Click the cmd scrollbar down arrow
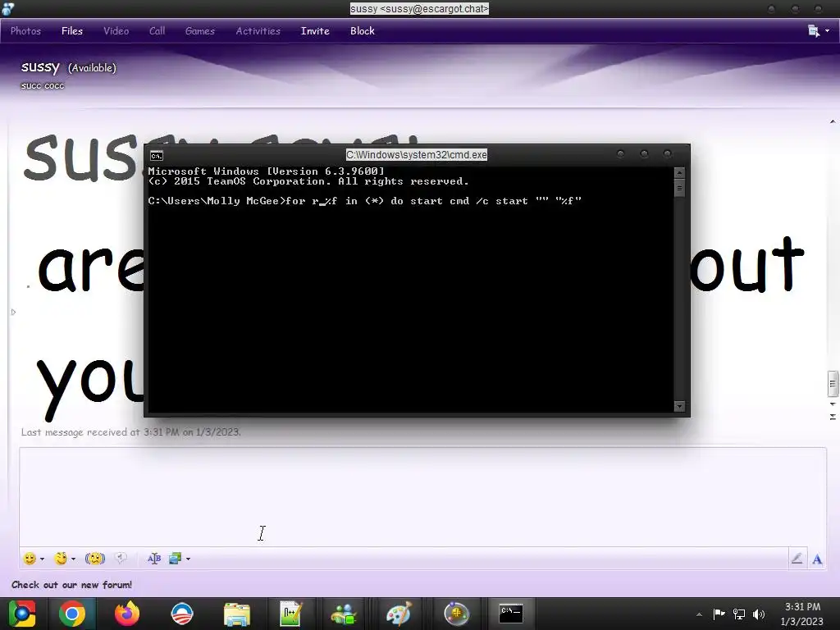The height and width of the screenshot is (630, 840). 679,406
